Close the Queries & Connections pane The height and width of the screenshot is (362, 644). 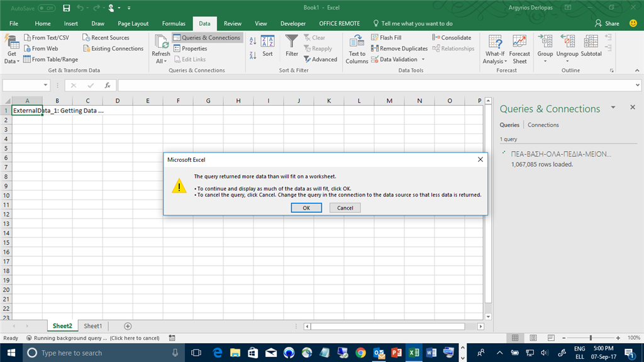[633, 108]
